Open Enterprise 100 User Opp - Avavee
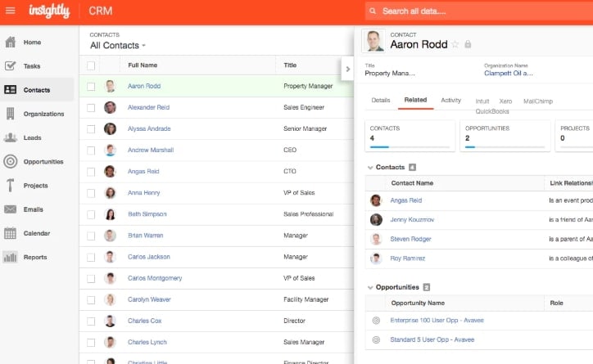 pos(437,320)
